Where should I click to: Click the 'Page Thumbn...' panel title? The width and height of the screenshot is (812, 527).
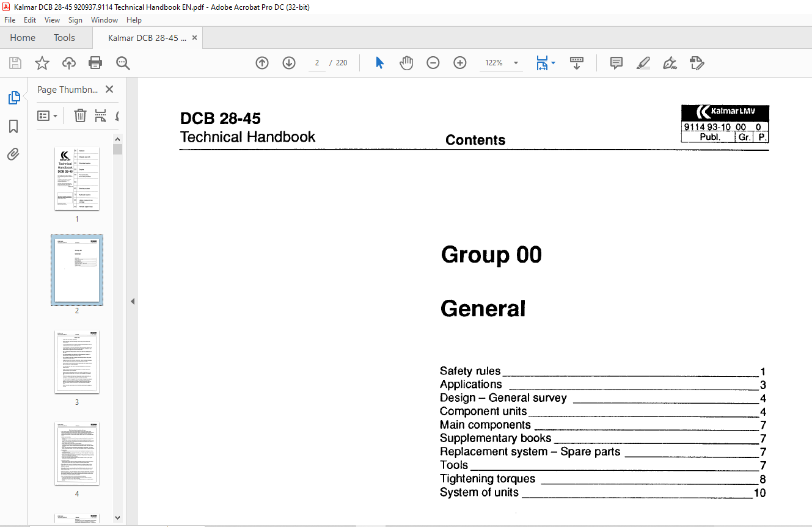tap(67, 89)
